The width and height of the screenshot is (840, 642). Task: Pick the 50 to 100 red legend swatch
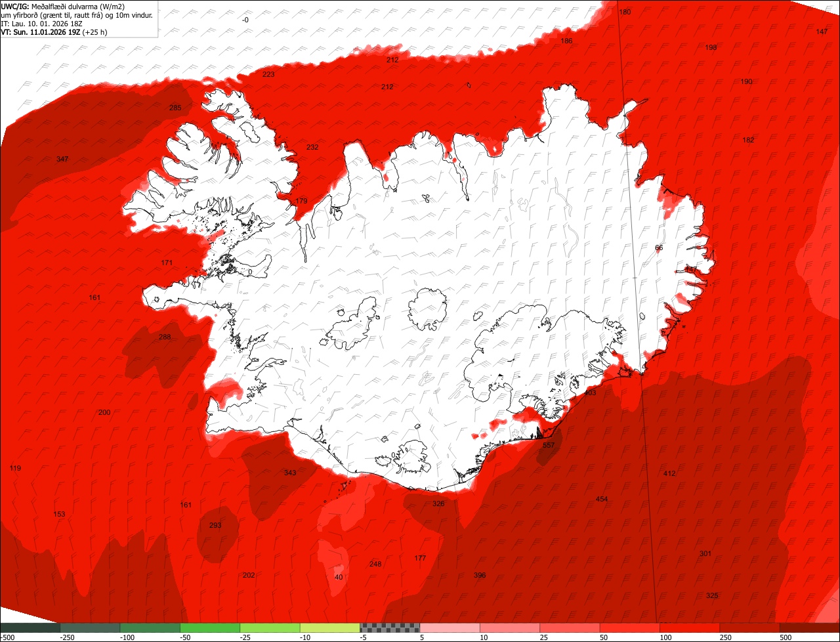630,628
